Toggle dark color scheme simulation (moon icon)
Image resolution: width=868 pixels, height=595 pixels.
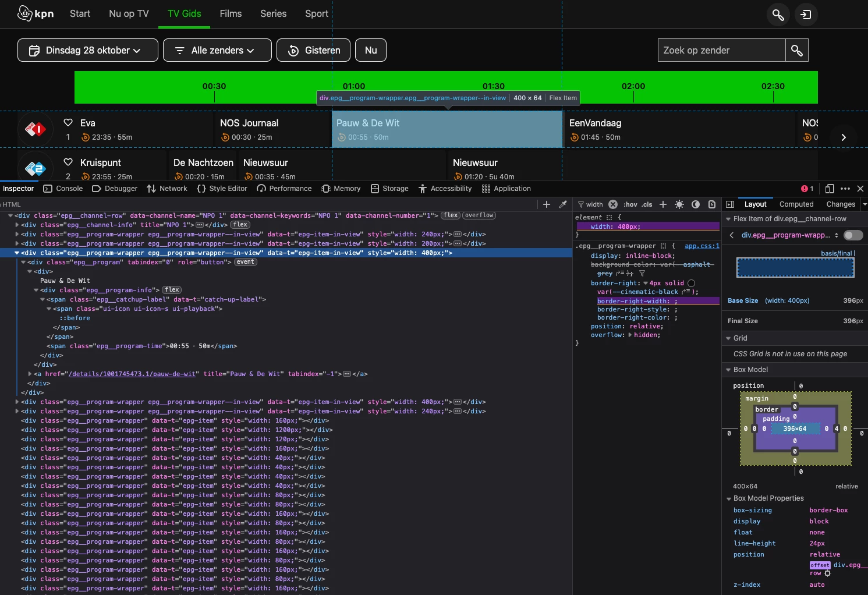click(696, 204)
